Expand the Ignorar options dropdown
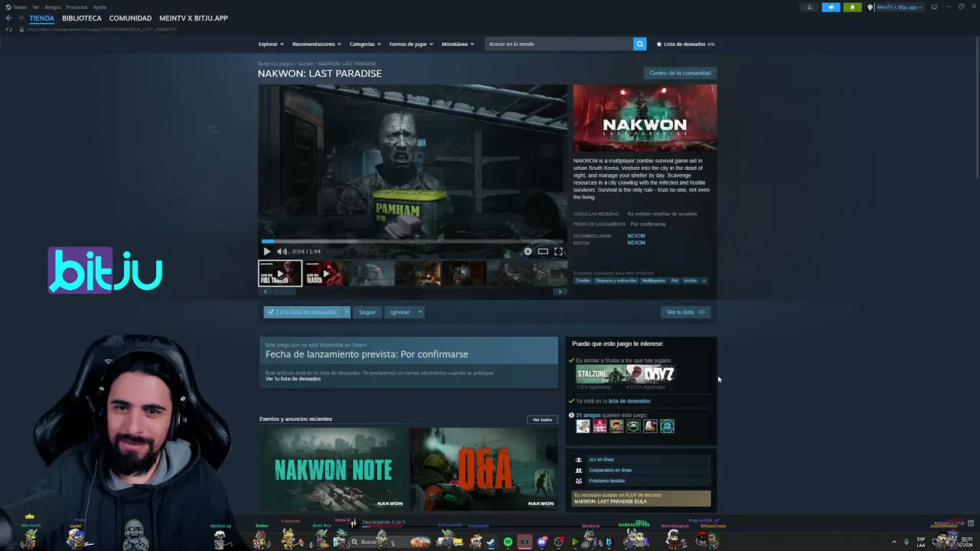Screen dimensions: 980x551 point(420,312)
